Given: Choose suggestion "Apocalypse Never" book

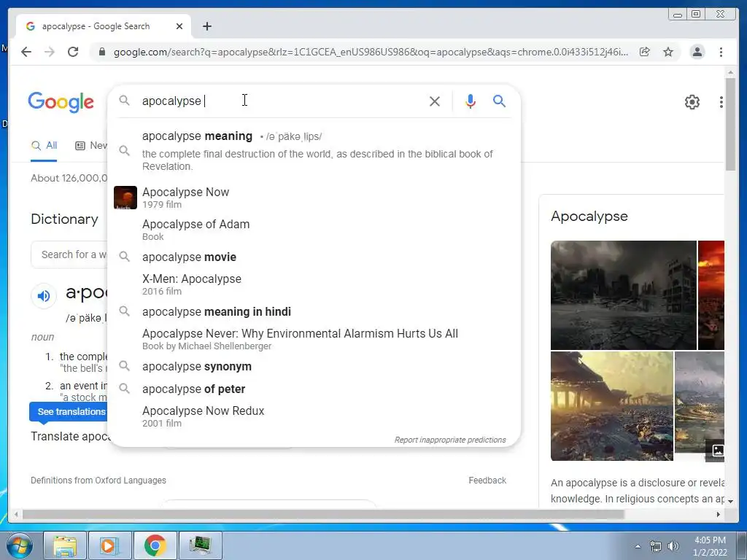Looking at the screenshot, I should 314,339.
